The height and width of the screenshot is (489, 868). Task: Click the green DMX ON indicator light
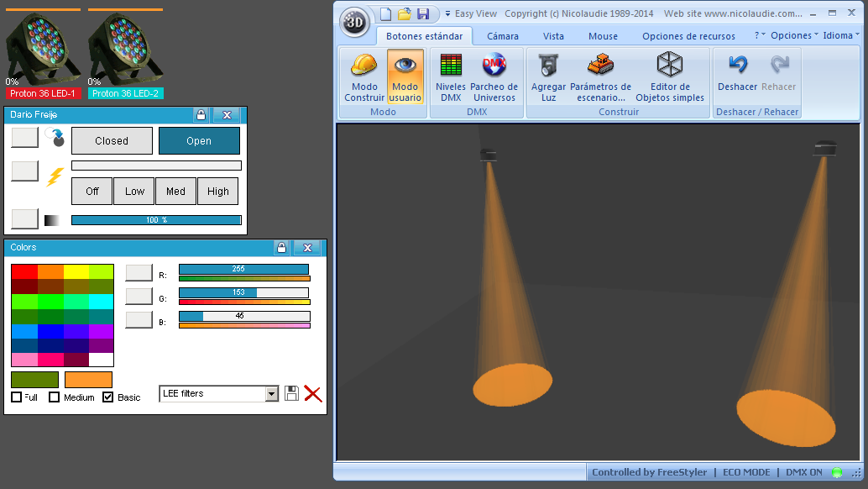coord(837,472)
